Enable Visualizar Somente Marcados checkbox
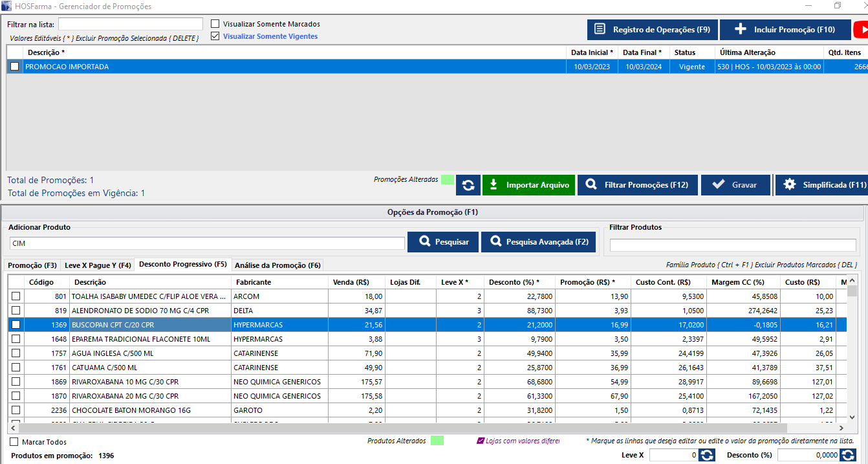Image resolution: width=868 pixels, height=464 pixels. point(215,24)
